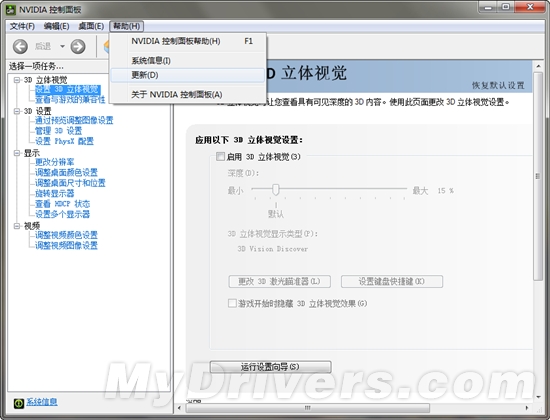550x420 pixels.
Task: Open the 编辑(E) menu
Action: click(56, 26)
